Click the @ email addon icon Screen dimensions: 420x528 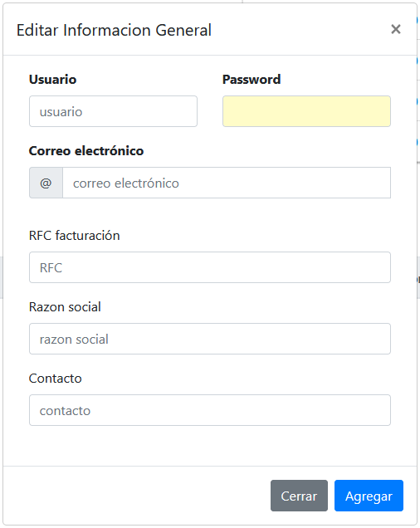tap(46, 183)
